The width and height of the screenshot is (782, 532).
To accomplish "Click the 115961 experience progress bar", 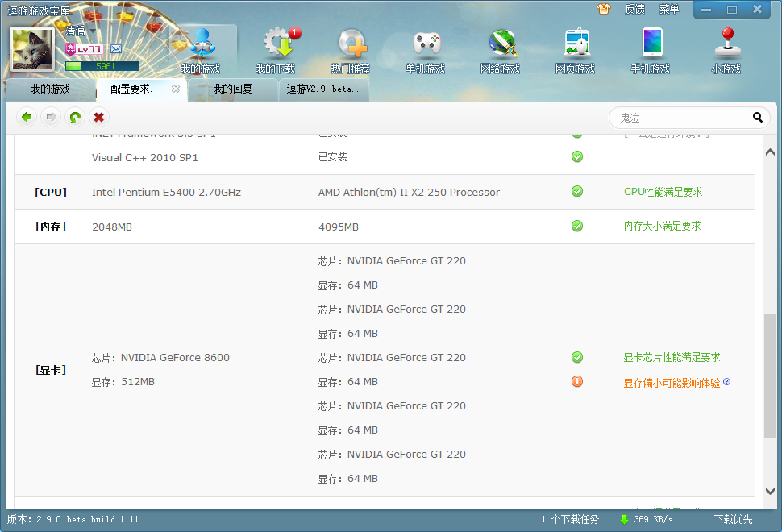I will click(x=102, y=66).
